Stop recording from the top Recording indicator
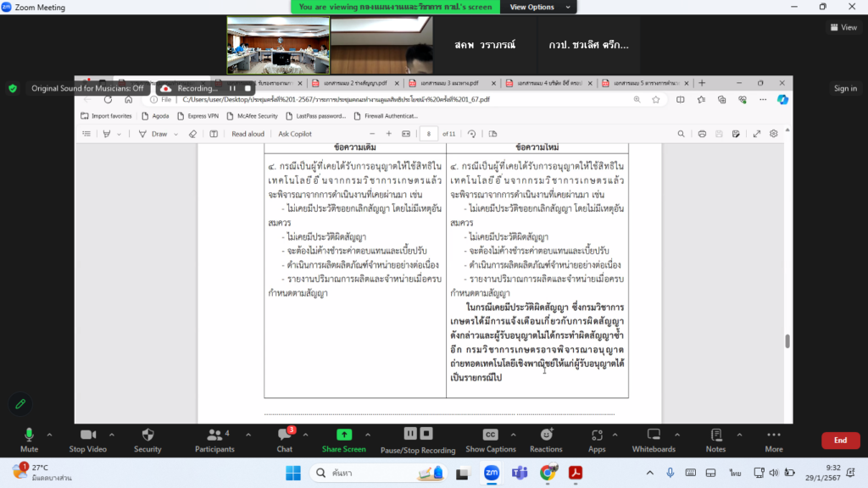The height and width of the screenshot is (488, 868). coord(248,88)
